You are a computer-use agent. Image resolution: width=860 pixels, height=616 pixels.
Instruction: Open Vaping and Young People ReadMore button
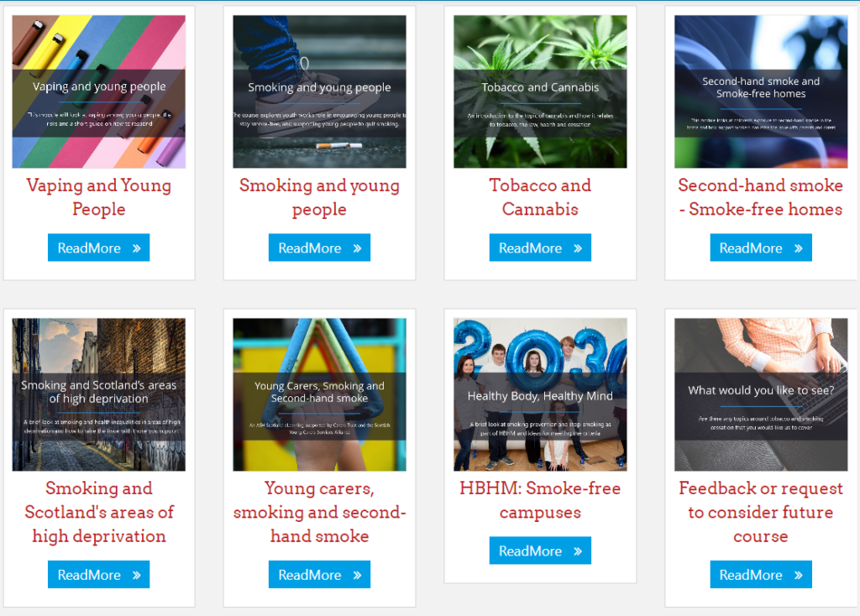pos(99,248)
